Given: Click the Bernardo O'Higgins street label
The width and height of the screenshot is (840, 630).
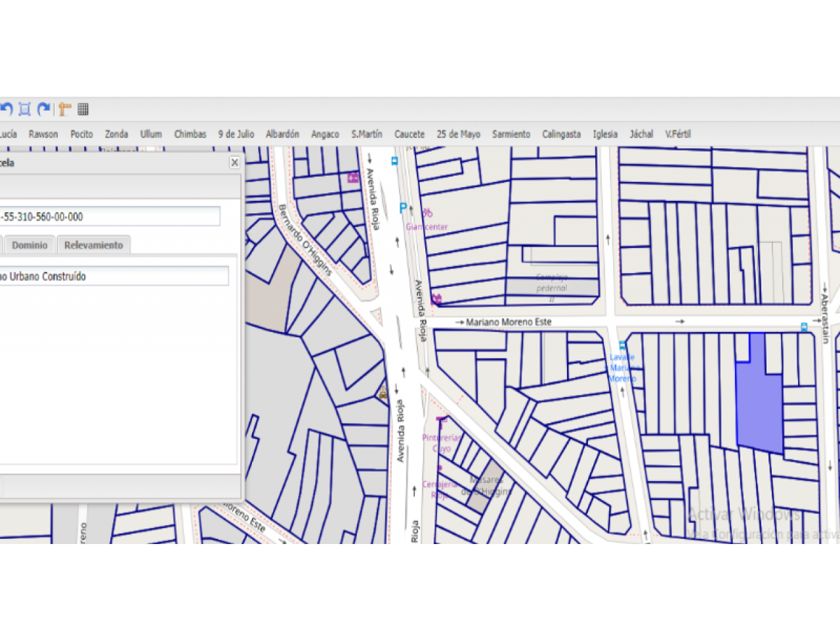Looking at the screenshot, I should click(x=305, y=240).
